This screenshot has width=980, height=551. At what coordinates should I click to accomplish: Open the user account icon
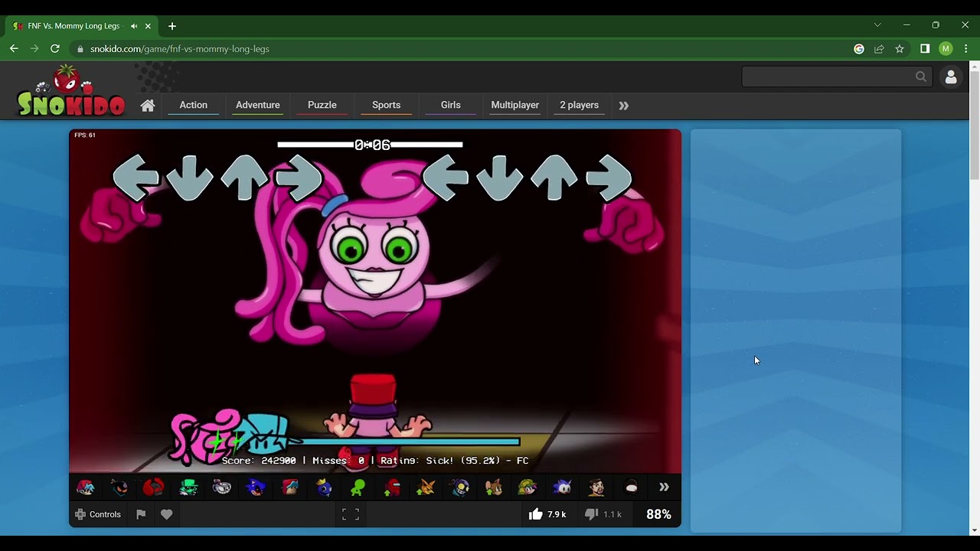click(951, 77)
